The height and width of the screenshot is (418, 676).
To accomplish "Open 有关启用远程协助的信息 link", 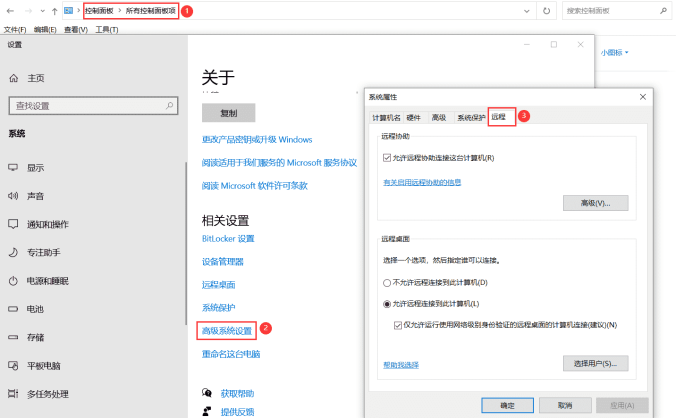I will (x=422, y=183).
